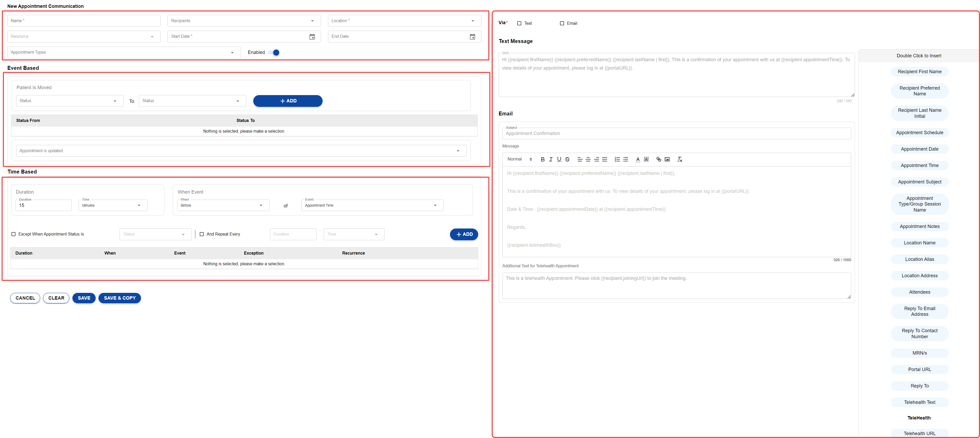The width and height of the screenshot is (980, 438).
Task: Apply strikethrough in the email editor
Action: coord(567,159)
